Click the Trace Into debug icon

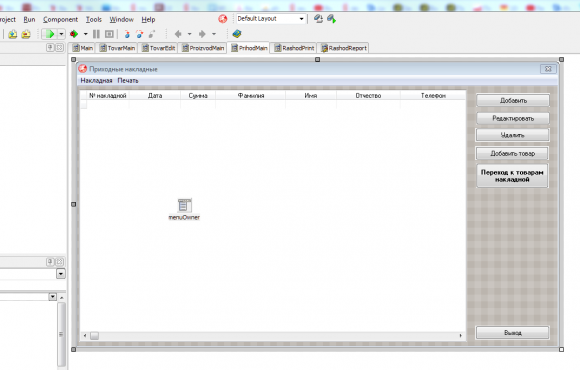click(x=127, y=34)
